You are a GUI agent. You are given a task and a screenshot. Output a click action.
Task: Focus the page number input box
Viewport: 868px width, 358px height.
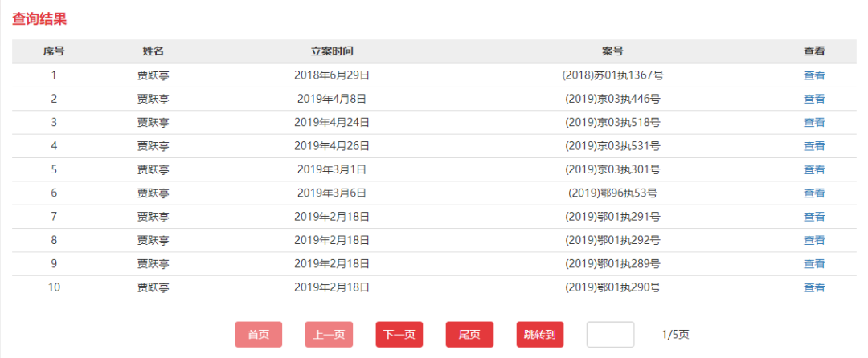tap(610, 335)
